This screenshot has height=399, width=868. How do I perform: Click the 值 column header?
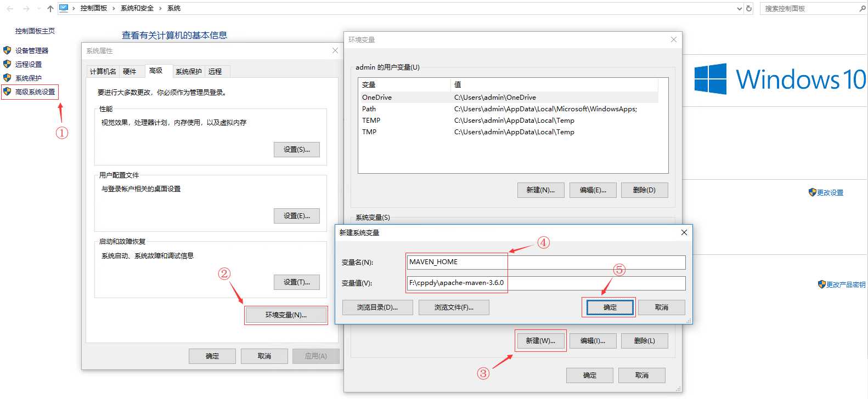554,84
